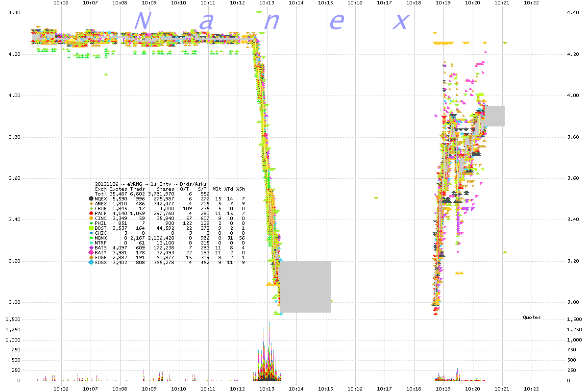Click the 3.00 label on right price axis
The width and height of the screenshot is (588, 392).
(572, 302)
